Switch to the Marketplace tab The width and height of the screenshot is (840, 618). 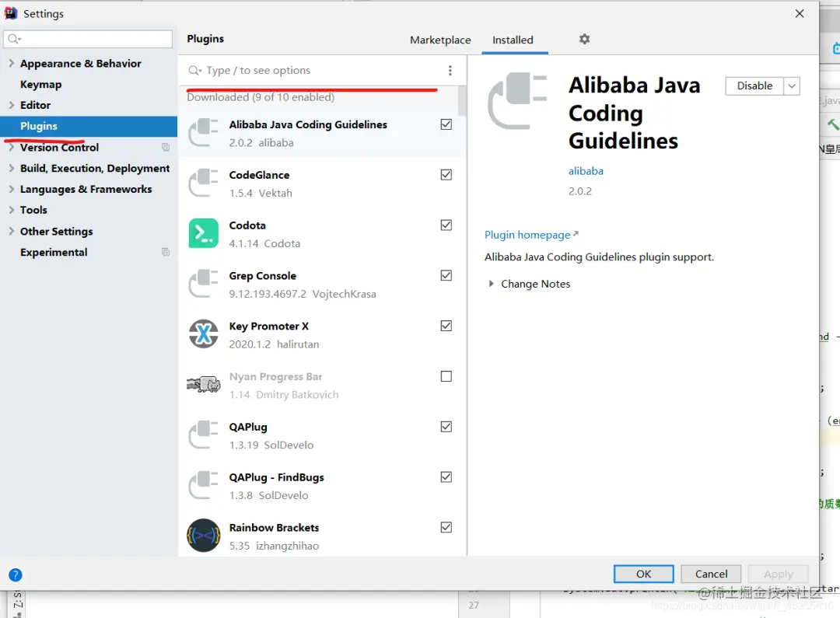[440, 40]
